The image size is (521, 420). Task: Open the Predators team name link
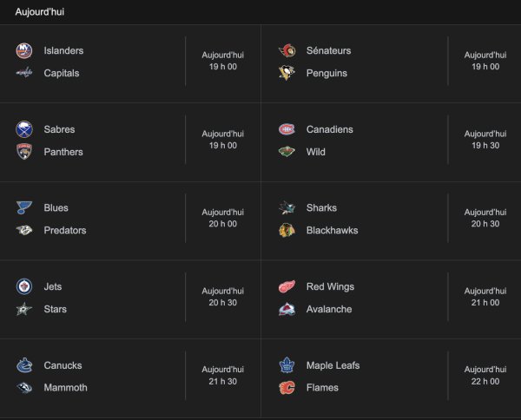65,231
